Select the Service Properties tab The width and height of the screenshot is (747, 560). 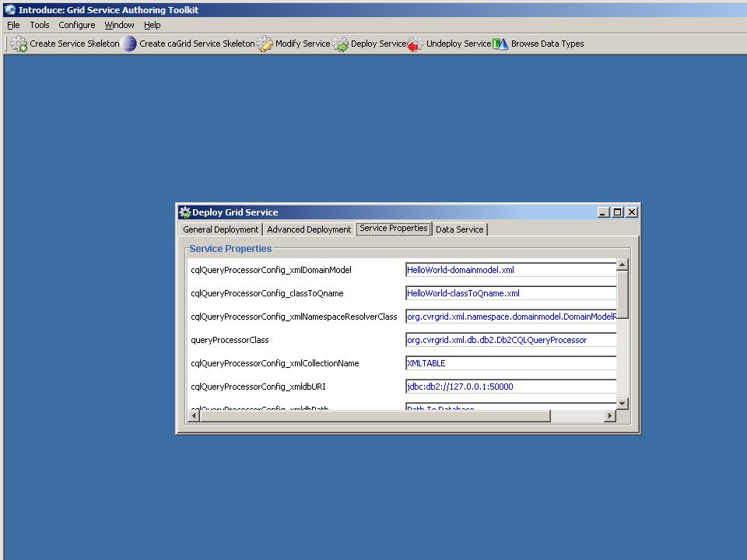(x=394, y=229)
